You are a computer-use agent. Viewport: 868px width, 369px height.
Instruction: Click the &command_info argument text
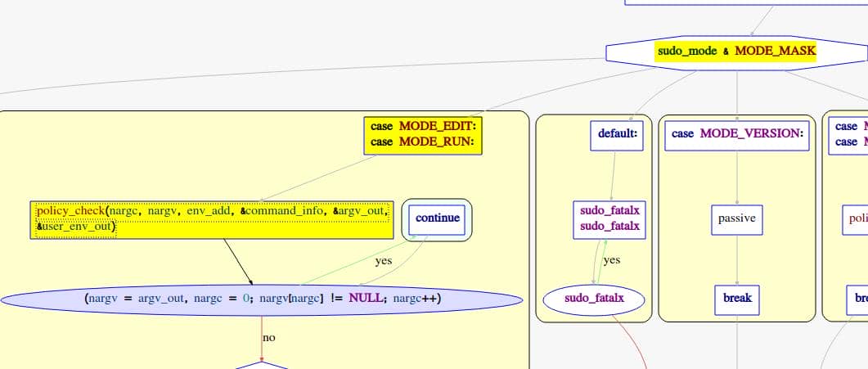tap(285, 211)
